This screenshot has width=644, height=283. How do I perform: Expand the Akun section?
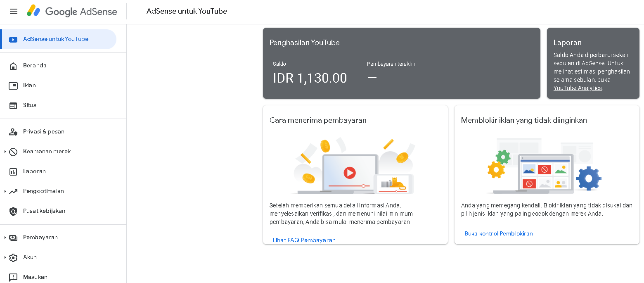4,257
